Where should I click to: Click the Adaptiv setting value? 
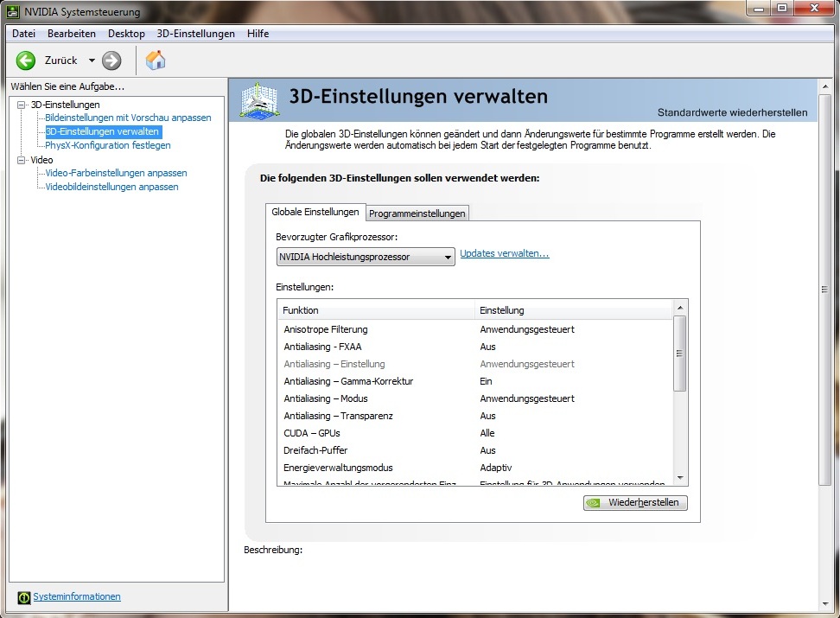495,468
